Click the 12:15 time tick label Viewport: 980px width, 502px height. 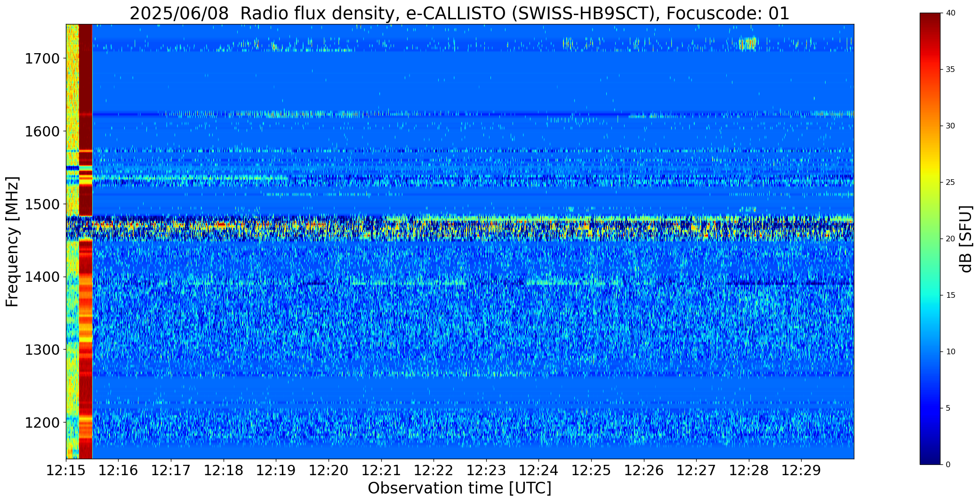point(66,470)
